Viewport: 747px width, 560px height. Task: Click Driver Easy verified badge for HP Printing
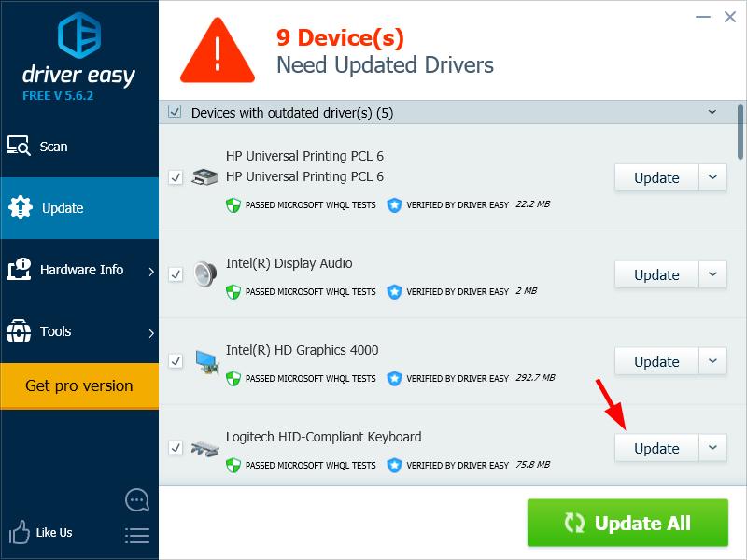coord(394,205)
